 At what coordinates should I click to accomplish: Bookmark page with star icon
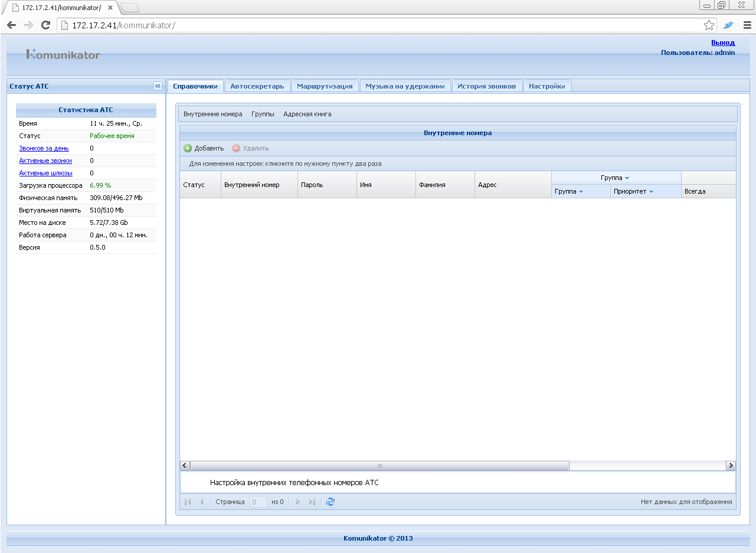(x=709, y=25)
